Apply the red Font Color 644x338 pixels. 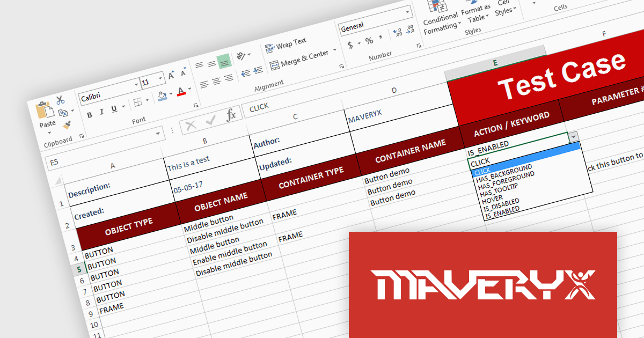coord(181,91)
